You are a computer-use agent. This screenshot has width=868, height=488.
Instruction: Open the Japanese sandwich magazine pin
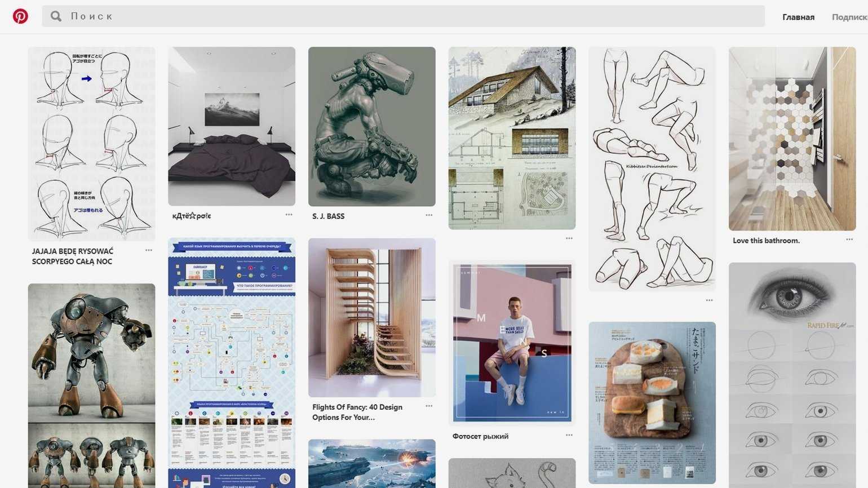[652, 403]
